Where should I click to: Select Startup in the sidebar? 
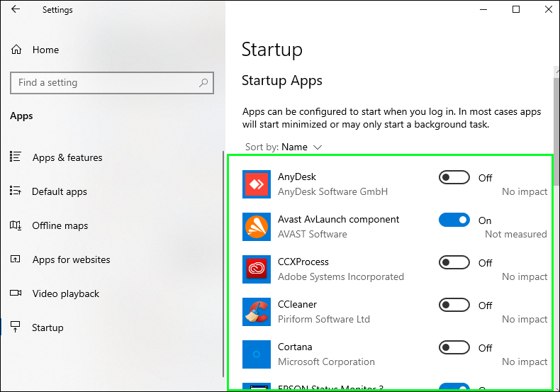(x=47, y=327)
